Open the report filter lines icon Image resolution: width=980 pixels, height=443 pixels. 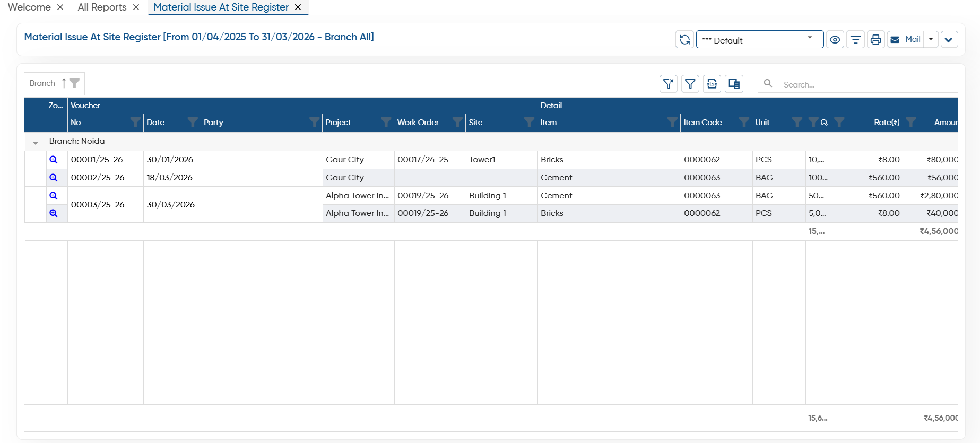pyautogui.click(x=855, y=40)
